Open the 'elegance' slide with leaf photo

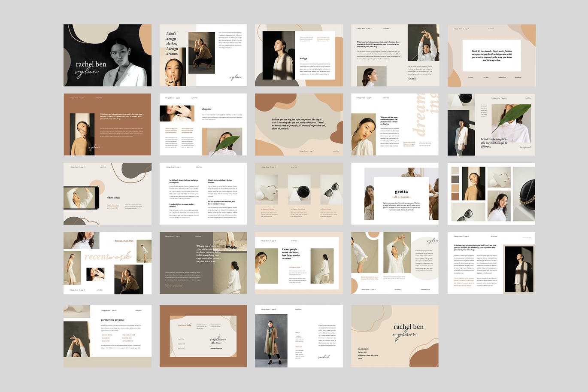pyautogui.click(x=203, y=125)
